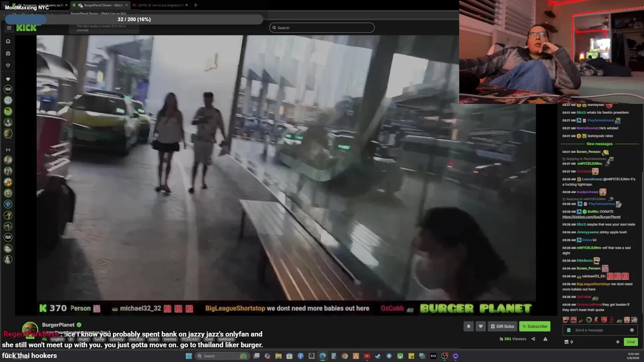Open the browse icon below the home icon
Screen dimensions: 644x362
pyautogui.click(x=8, y=53)
